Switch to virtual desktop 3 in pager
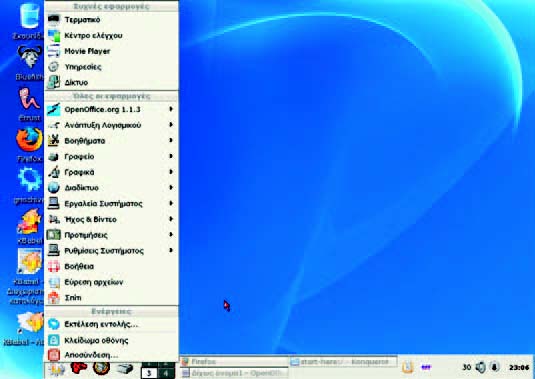Screen dimensions: 535x379 coord(149,373)
